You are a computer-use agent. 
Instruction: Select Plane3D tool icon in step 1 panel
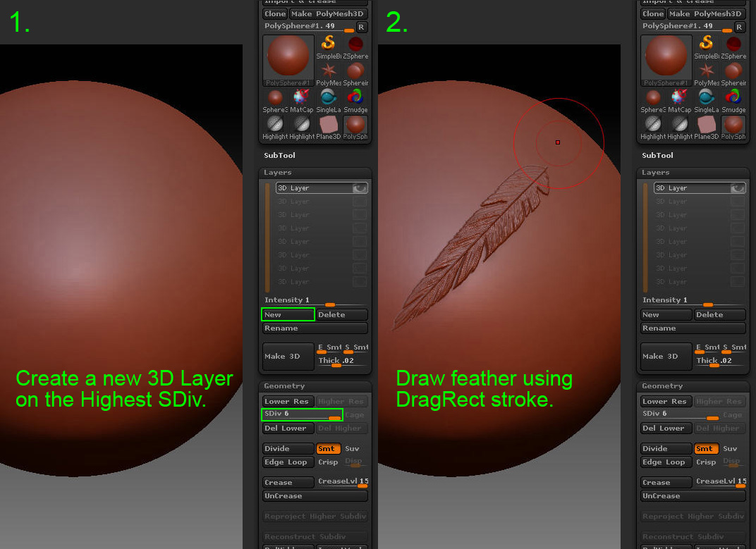point(329,128)
